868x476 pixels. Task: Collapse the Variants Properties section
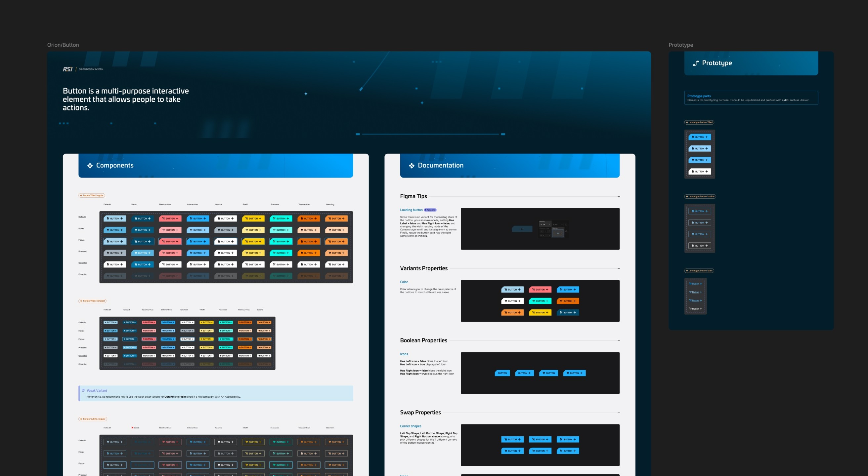[x=618, y=269]
